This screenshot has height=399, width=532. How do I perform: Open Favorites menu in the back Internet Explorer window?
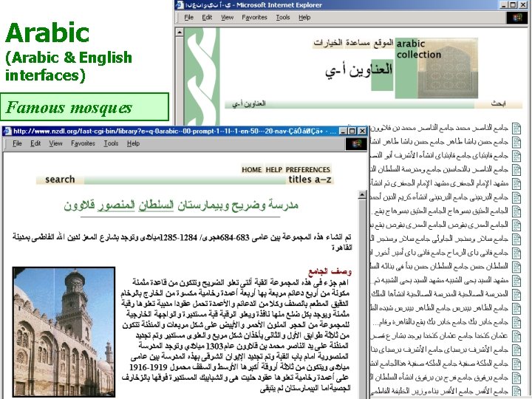(254, 17)
